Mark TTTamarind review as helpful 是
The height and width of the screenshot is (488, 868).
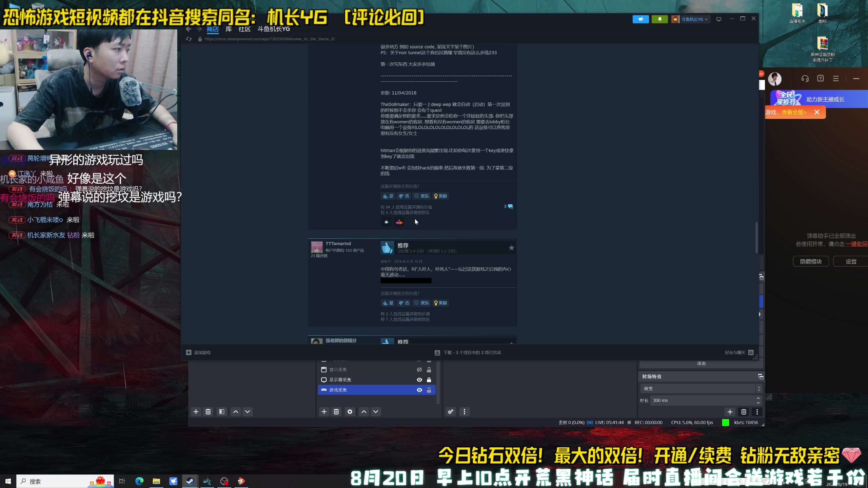[x=388, y=303]
